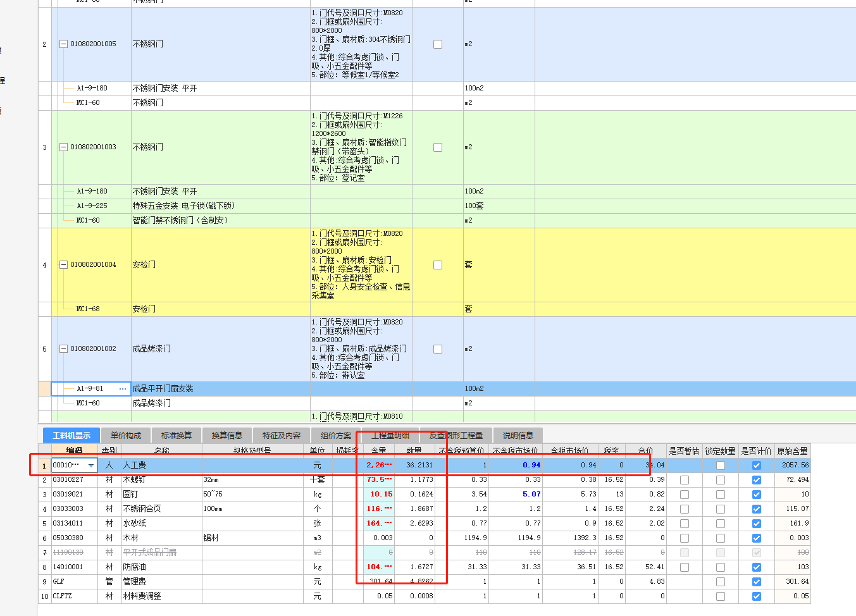Collapse the 010802001002 成品烤漆门 tree node

pyautogui.click(x=63, y=349)
